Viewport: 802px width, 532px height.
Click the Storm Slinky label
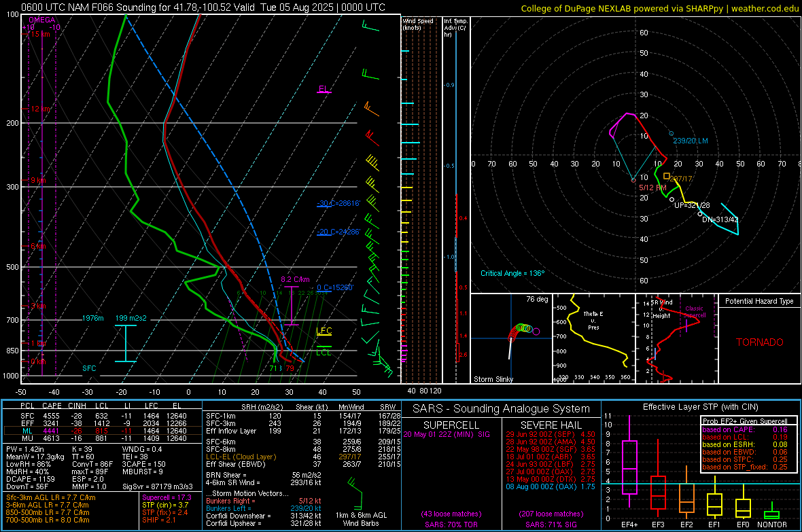(493, 379)
